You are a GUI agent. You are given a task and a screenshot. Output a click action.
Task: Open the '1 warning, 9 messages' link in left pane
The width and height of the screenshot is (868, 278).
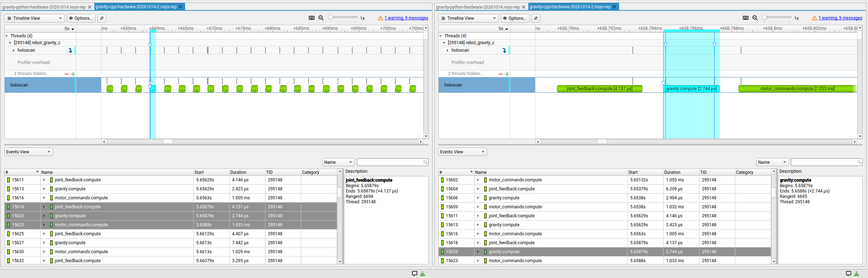point(406,18)
